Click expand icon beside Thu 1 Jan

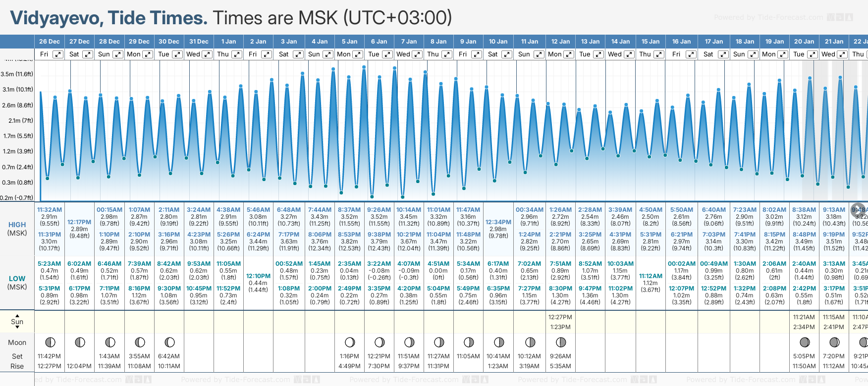[x=237, y=54]
